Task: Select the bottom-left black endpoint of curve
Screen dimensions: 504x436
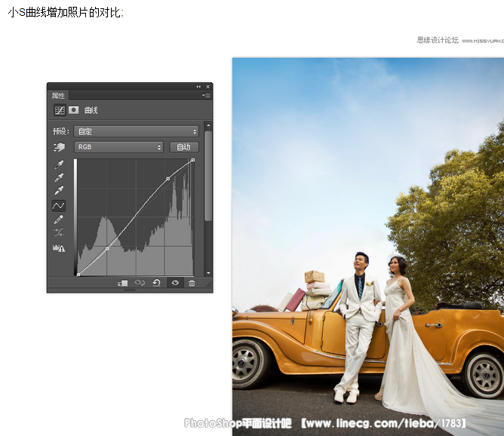Action: click(78, 275)
